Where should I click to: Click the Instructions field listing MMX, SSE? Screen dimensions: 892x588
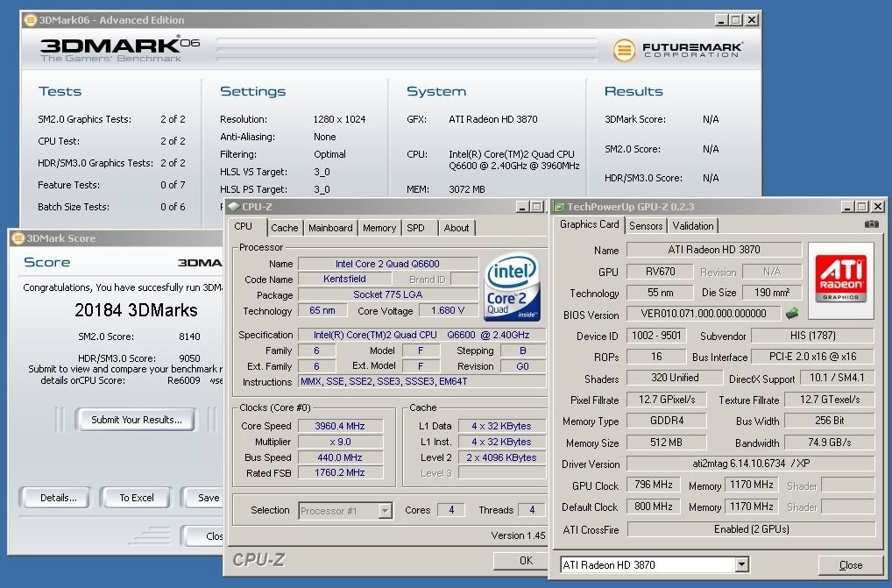(x=422, y=381)
